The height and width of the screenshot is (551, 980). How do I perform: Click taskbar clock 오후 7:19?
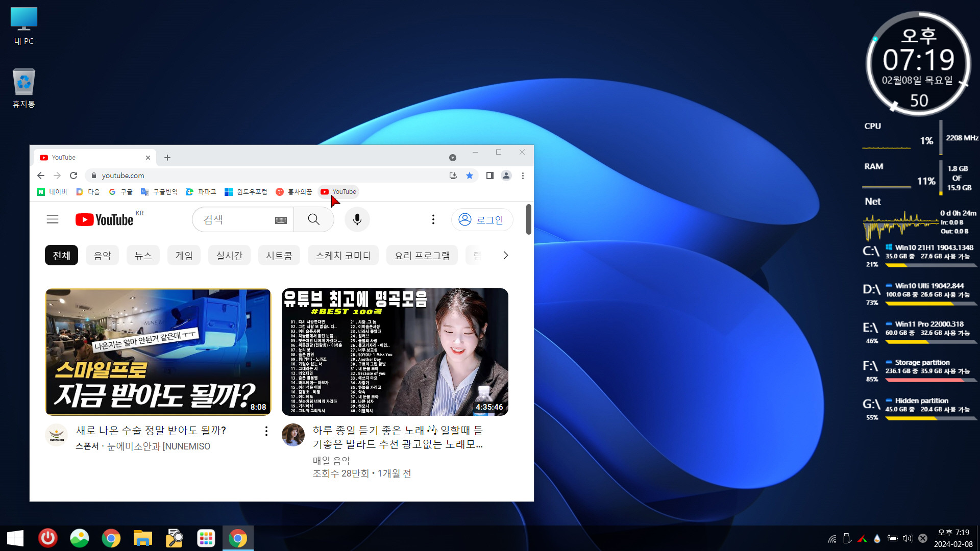[x=953, y=538]
